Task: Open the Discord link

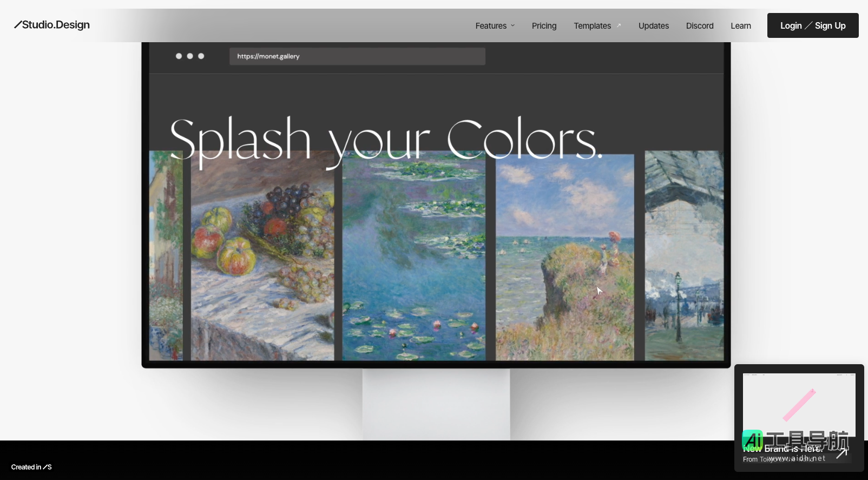Action: coord(699,26)
